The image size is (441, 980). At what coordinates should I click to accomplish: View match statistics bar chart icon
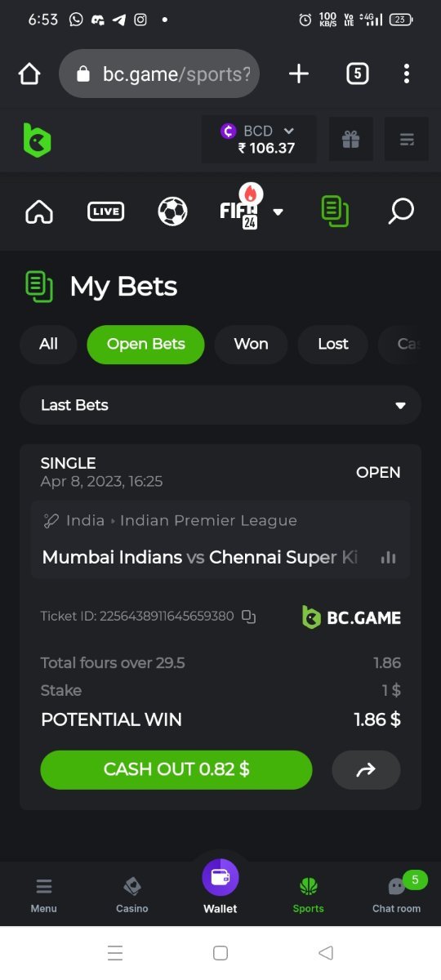click(x=388, y=557)
